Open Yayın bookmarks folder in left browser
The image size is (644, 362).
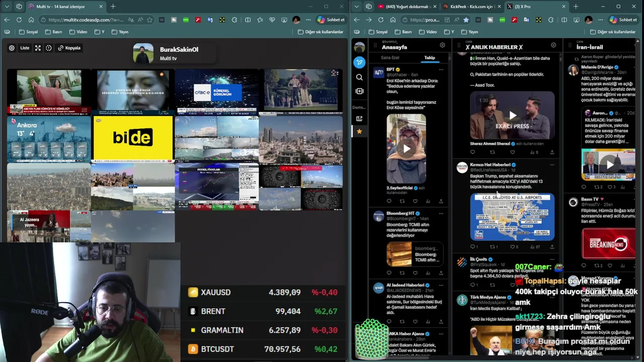click(x=120, y=32)
